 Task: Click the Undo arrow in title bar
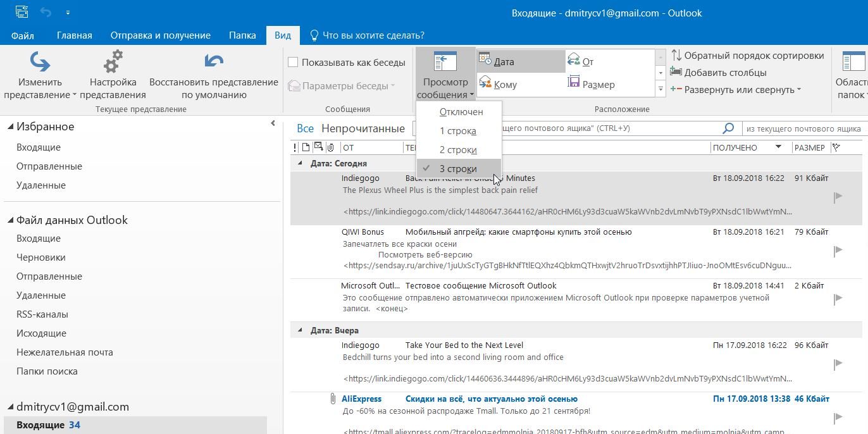pos(45,12)
